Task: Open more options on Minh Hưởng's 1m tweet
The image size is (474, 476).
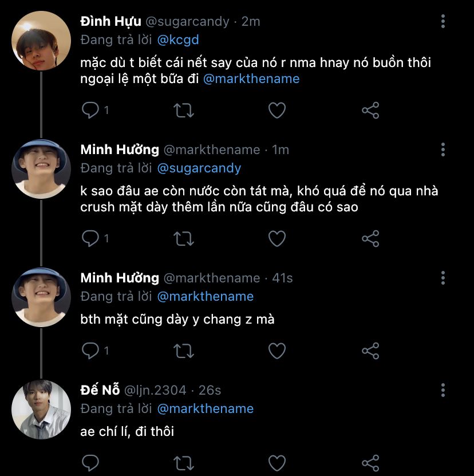Action: [443, 150]
